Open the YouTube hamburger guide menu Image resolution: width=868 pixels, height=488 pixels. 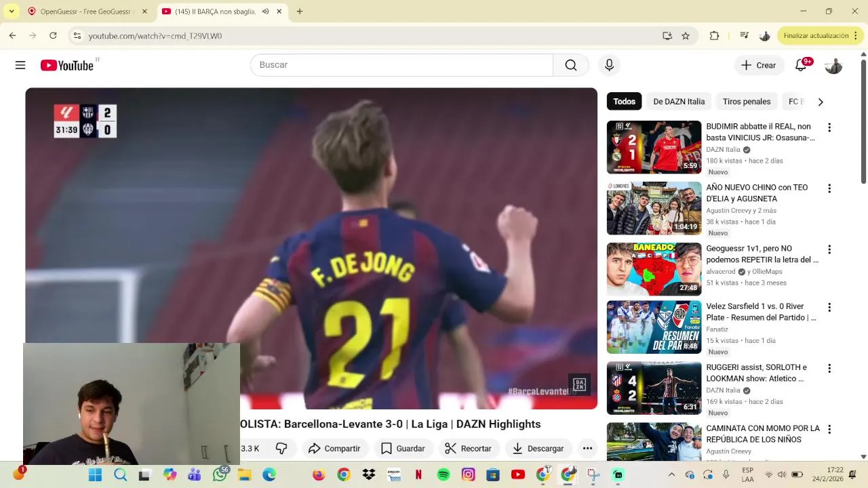20,65
